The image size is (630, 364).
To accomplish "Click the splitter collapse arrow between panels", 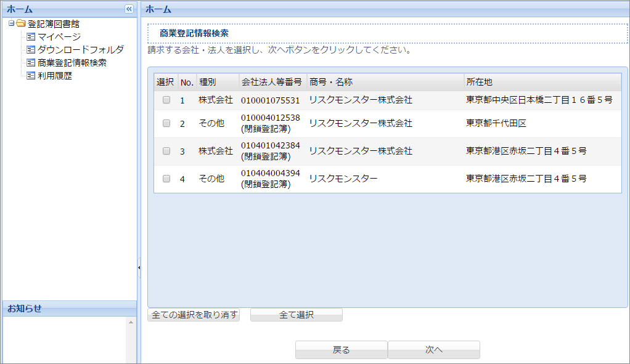I will coord(139,267).
